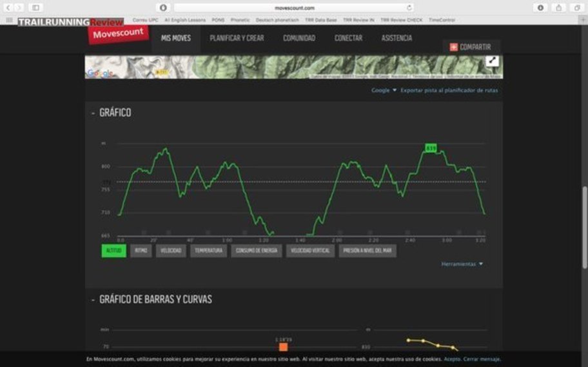Open the Mis Moves tab
588x367 pixels.
point(176,38)
